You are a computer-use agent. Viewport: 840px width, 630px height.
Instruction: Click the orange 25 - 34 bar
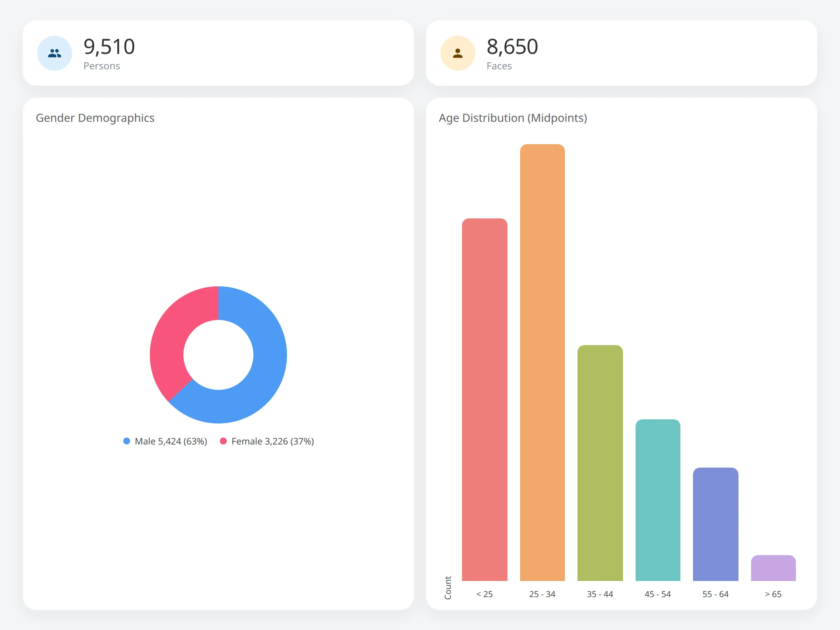pyautogui.click(x=542, y=362)
